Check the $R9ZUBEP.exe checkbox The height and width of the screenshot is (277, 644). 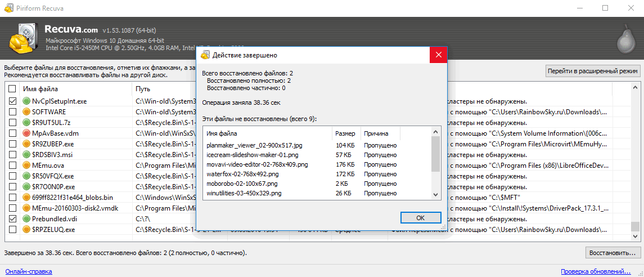tap(12, 144)
